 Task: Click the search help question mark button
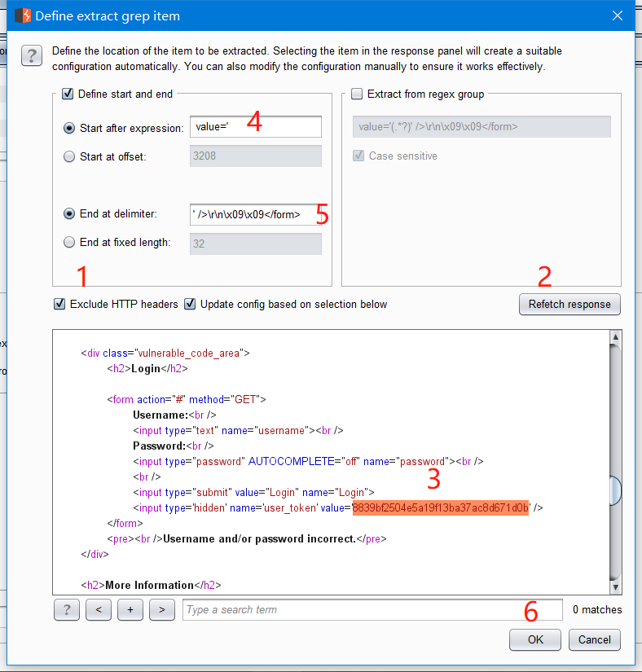click(x=67, y=609)
